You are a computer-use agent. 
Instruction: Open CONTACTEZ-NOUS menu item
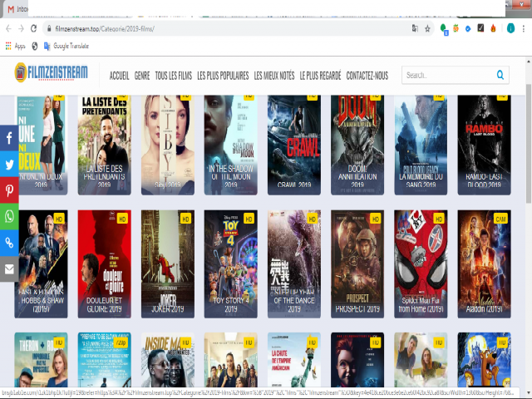[x=367, y=76]
